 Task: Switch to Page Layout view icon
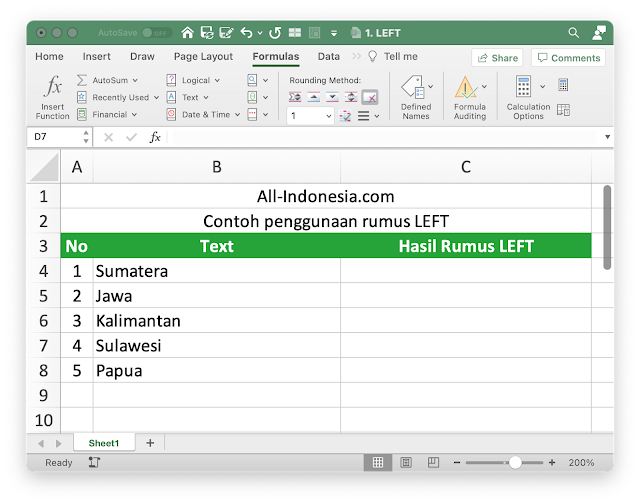click(x=404, y=463)
